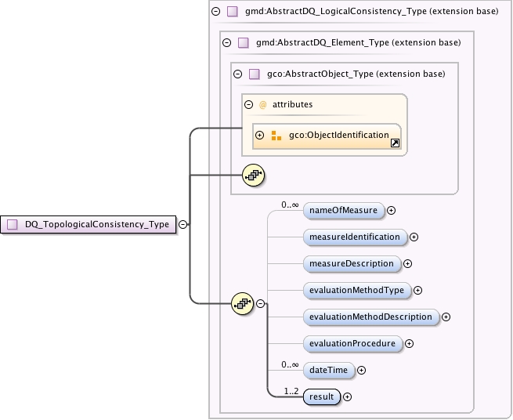Click the reference arrow icon on gco:ObjectIdentification
513x420 pixels.
pos(395,143)
